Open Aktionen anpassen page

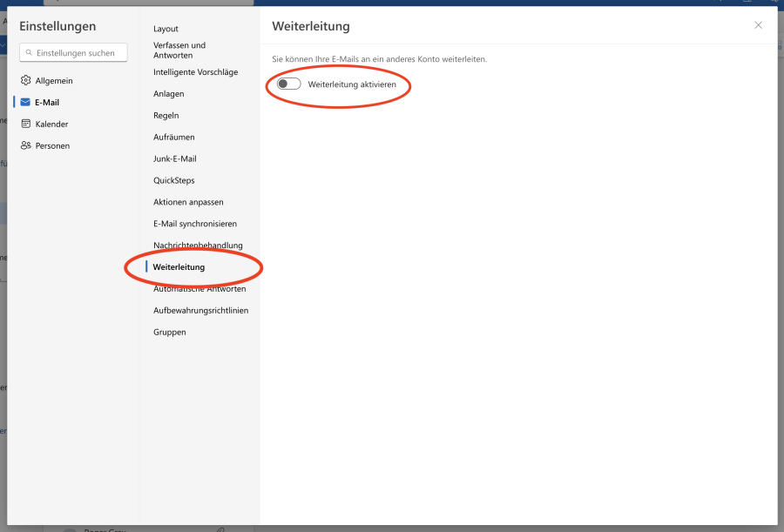188,202
